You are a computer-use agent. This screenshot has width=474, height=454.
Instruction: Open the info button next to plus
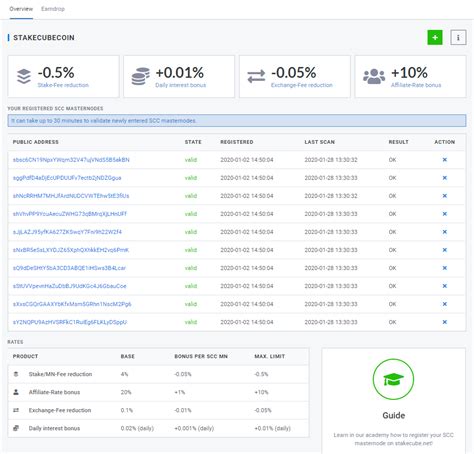point(458,37)
